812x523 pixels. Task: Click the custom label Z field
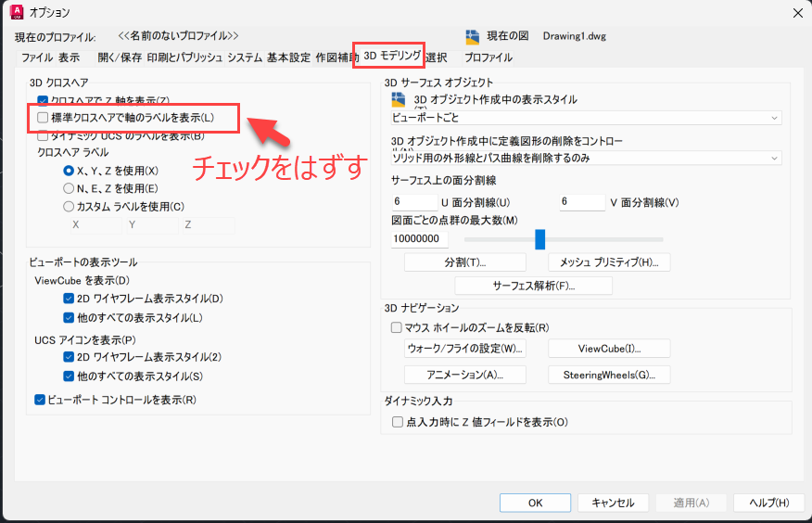[209, 225]
